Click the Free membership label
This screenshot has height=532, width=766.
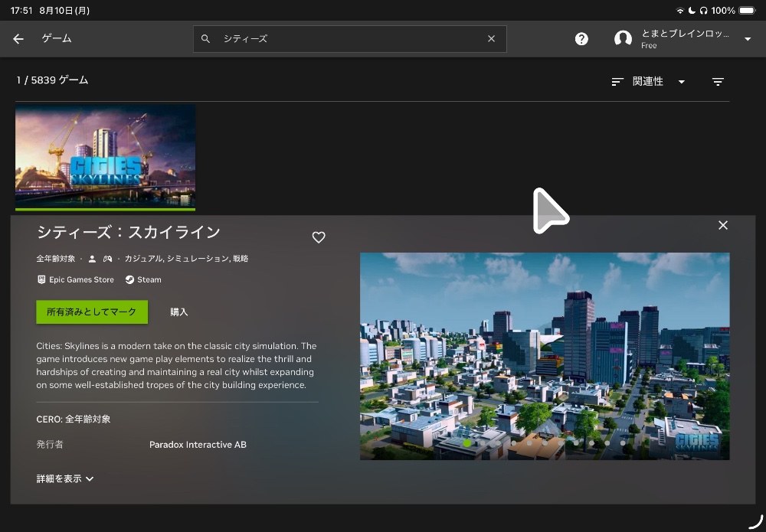pyautogui.click(x=649, y=45)
